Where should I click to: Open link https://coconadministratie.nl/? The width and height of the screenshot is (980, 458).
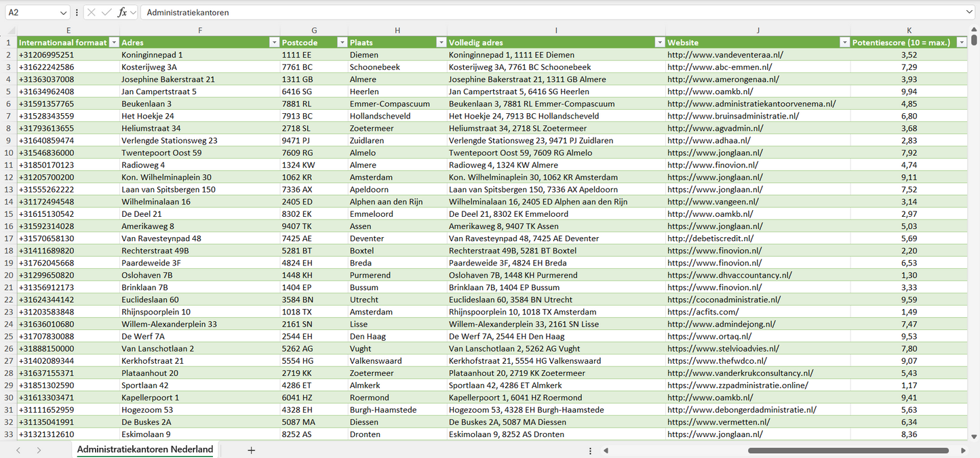click(724, 299)
